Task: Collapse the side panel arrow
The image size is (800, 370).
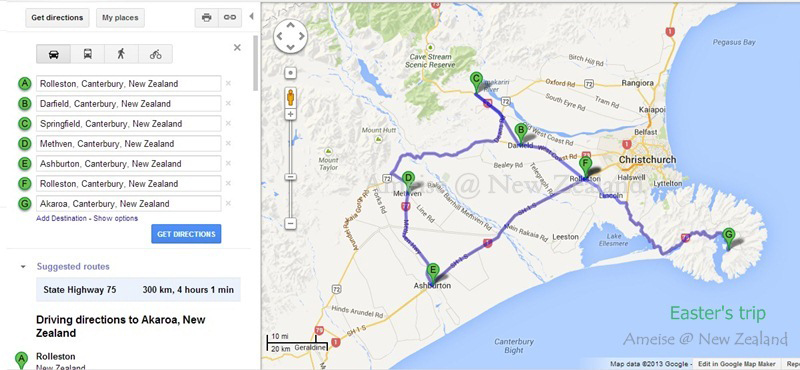Action: coord(251,16)
